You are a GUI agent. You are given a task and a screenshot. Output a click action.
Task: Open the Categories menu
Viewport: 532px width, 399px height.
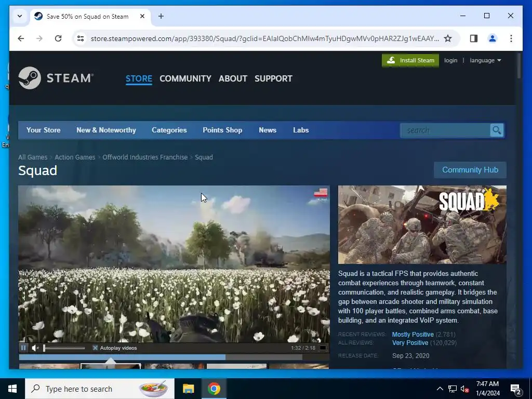click(169, 130)
